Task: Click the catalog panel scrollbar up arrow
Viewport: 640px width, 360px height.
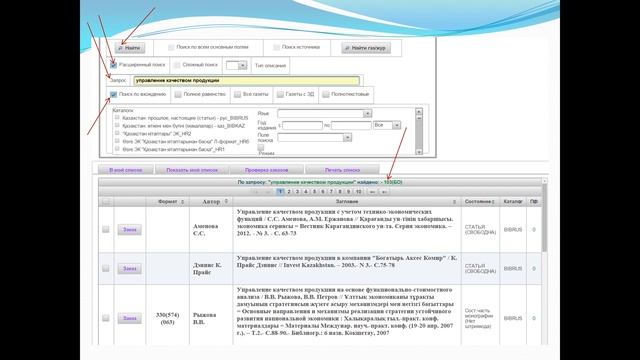Action: [419, 111]
